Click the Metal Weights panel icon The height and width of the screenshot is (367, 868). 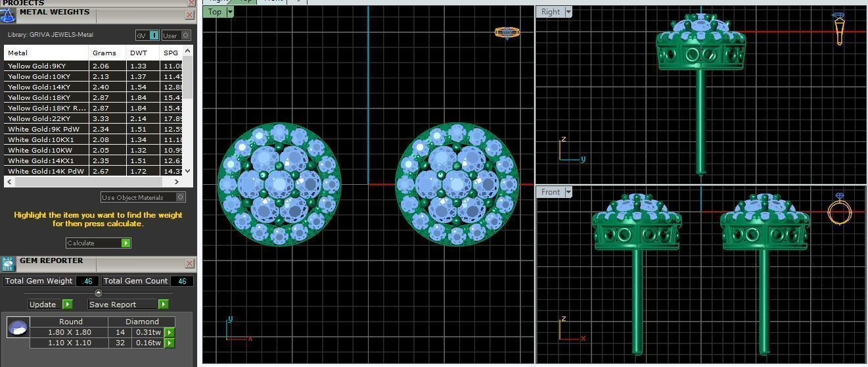(x=8, y=14)
